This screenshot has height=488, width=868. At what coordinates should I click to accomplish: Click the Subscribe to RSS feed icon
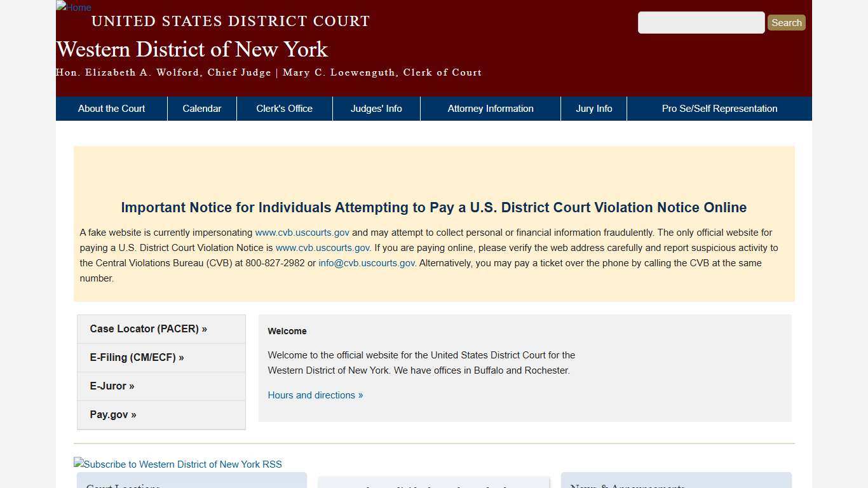[x=177, y=464]
